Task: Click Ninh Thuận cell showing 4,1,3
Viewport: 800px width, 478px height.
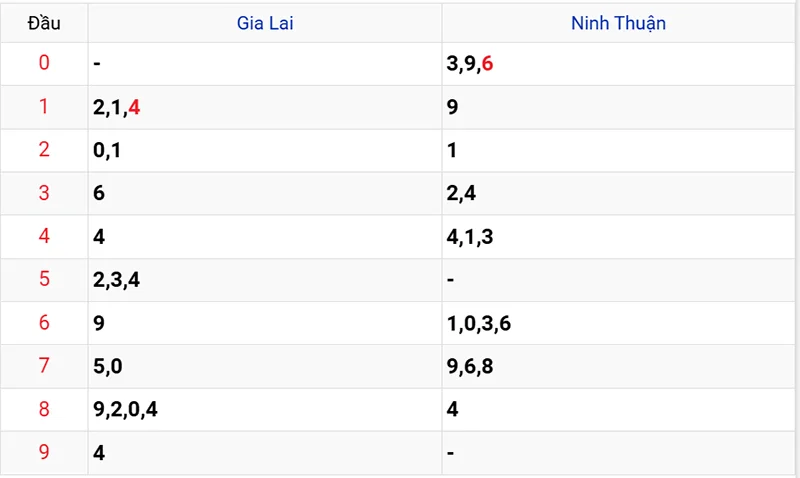Action: (470, 237)
